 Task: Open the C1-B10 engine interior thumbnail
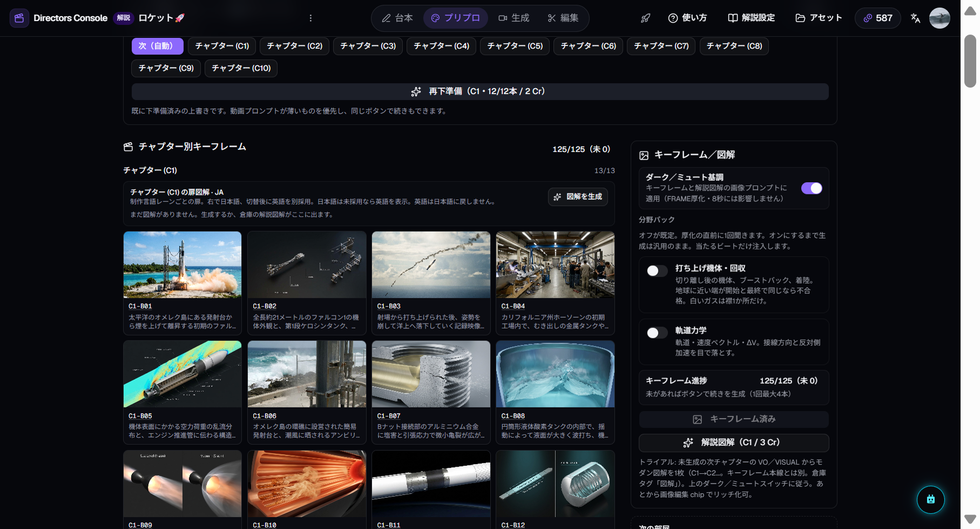click(x=307, y=484)
